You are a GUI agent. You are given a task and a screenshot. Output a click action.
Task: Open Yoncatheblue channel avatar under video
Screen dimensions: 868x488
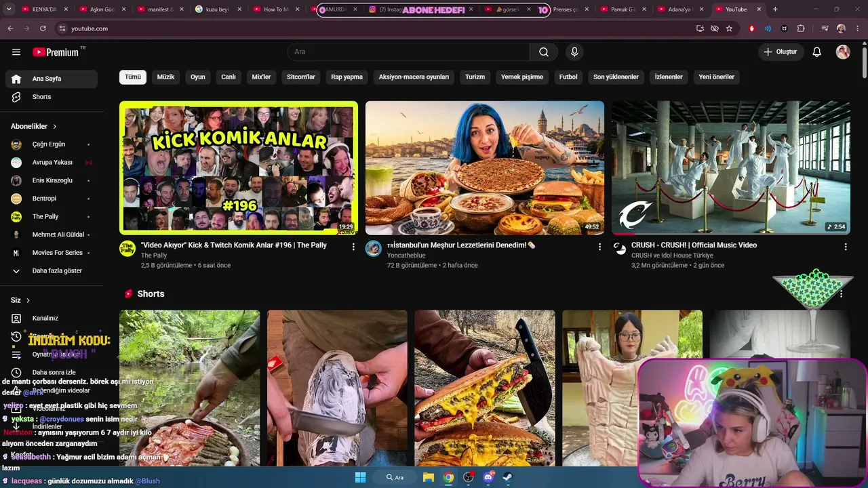[x=374, y=249]
